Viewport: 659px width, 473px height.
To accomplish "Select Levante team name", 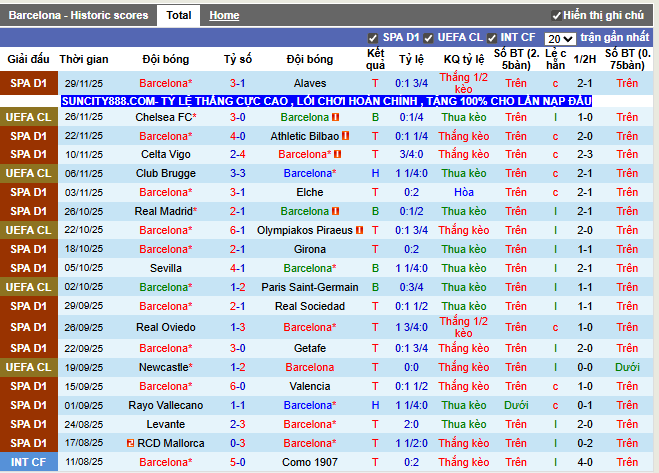I will click(x=166, y=424).
